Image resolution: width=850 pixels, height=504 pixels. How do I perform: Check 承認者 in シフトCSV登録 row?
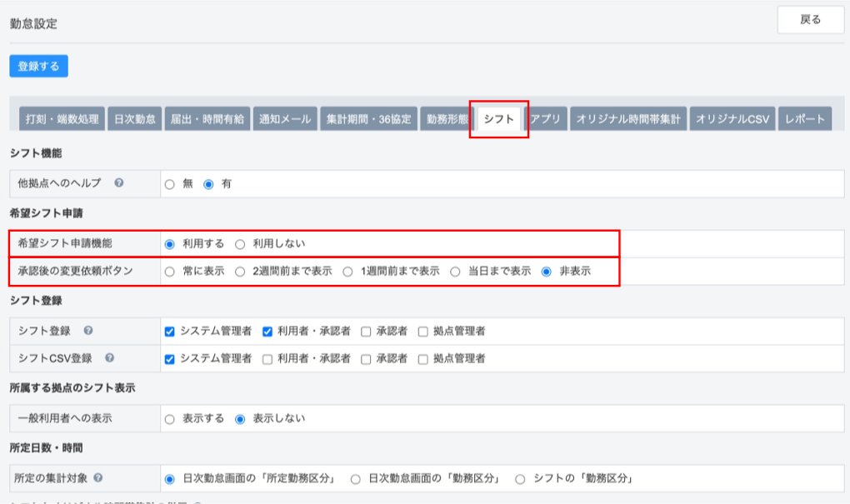[x=366, y=359]
